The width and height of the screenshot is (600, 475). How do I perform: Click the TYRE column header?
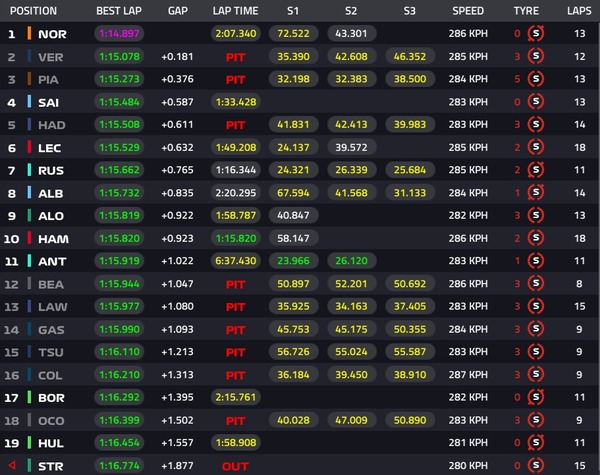526,11
